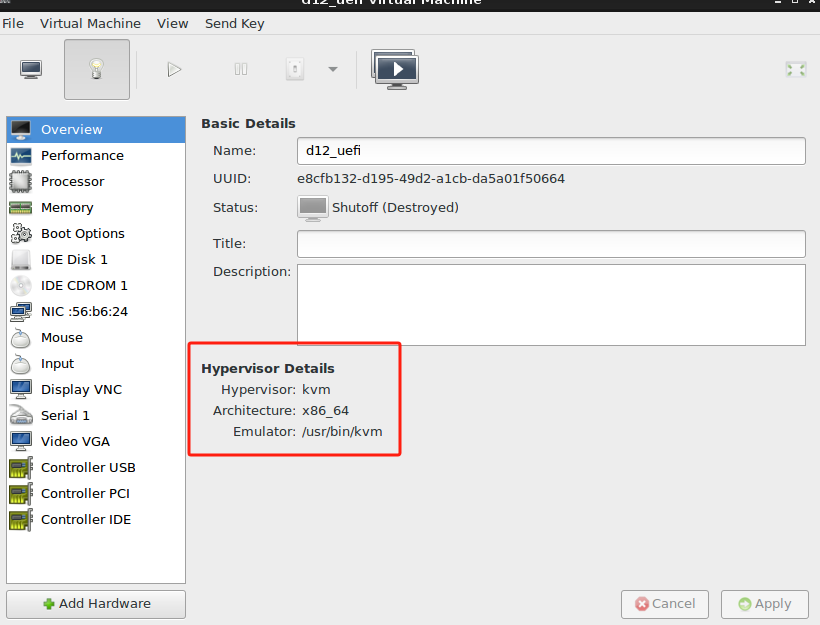
Task: Select the Video VGA device icon
Action: pos(20,441)
